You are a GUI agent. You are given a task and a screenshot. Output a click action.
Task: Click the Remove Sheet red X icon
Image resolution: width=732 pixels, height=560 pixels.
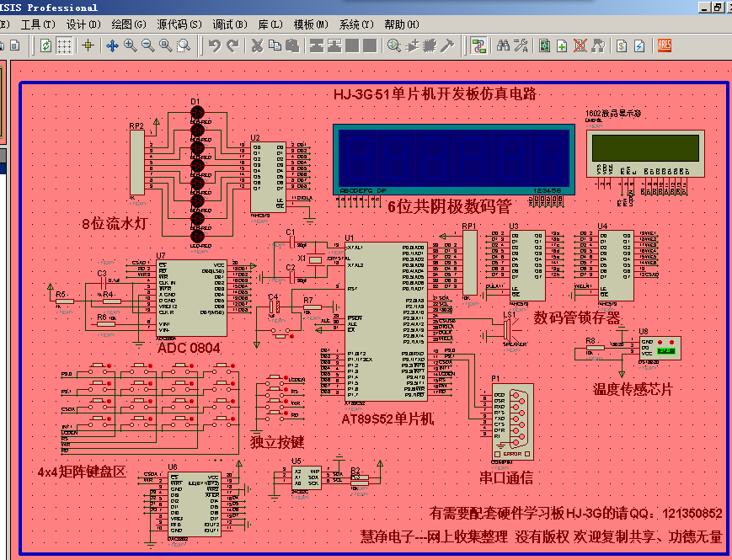(580, 45)
